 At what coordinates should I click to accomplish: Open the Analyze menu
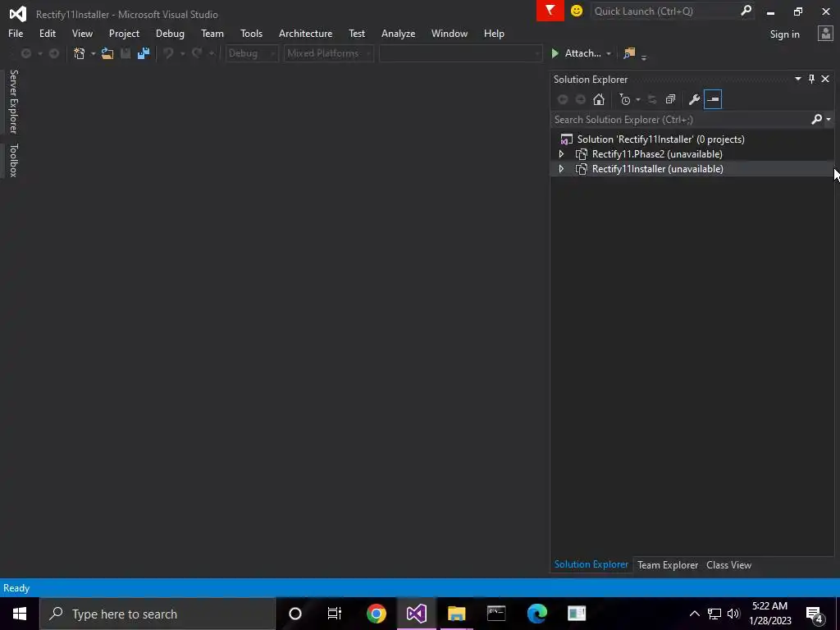[398, 33]
